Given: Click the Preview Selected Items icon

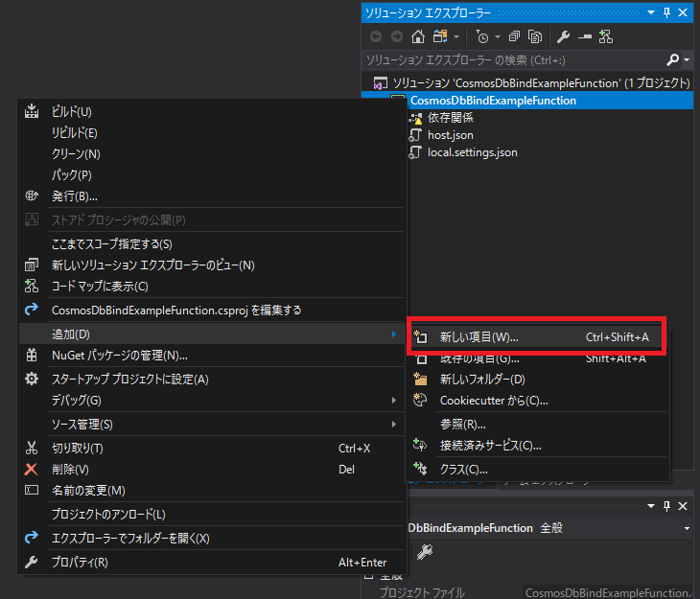Looking at the screenshot, I should pyautogui.click(x=585, y=36).
